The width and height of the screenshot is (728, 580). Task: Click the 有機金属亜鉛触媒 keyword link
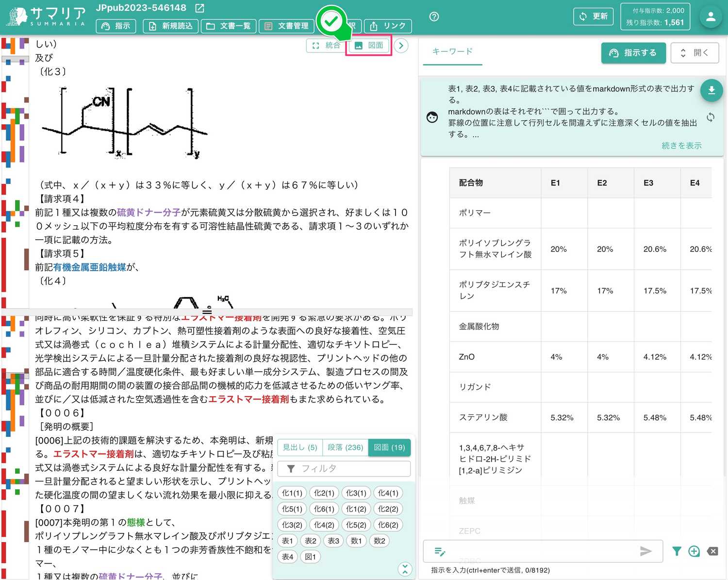pyautogui.click(x=90, y=267)
